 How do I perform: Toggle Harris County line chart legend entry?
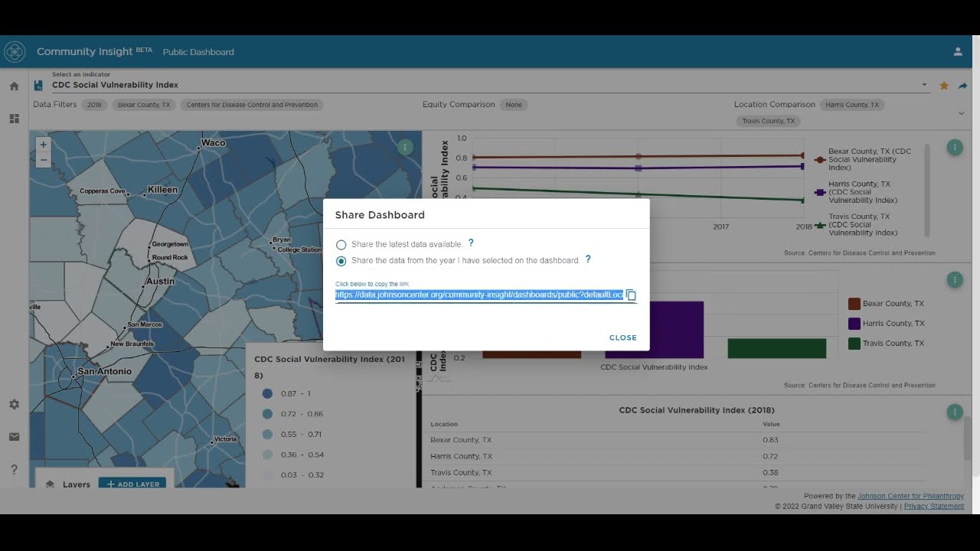864,192
